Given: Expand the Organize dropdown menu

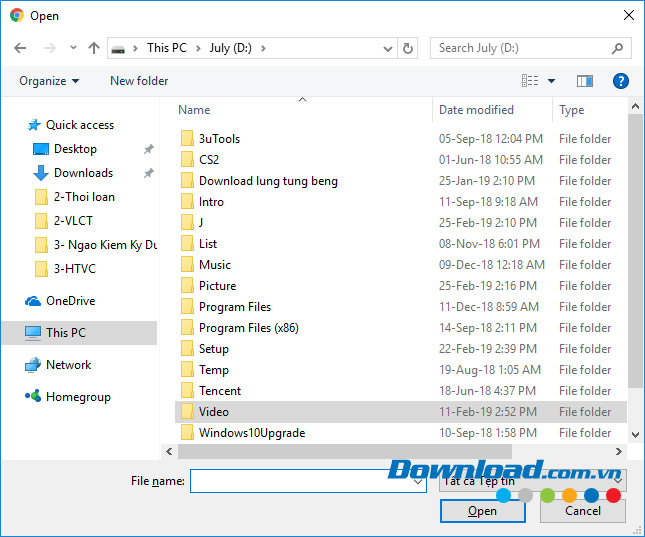Looking at the screenshot, I should point(49,81).
